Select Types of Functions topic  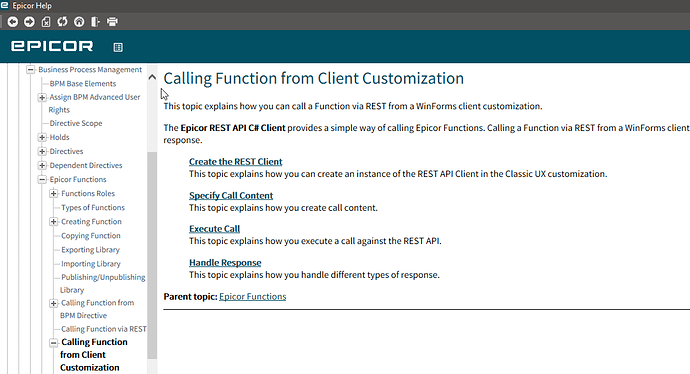click(93, 208)
